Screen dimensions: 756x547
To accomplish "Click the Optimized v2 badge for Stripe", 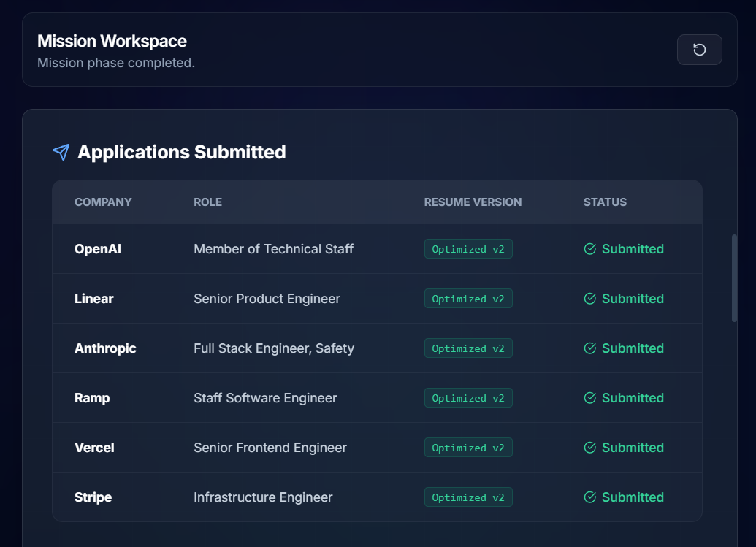I will (x=468, y=497).
